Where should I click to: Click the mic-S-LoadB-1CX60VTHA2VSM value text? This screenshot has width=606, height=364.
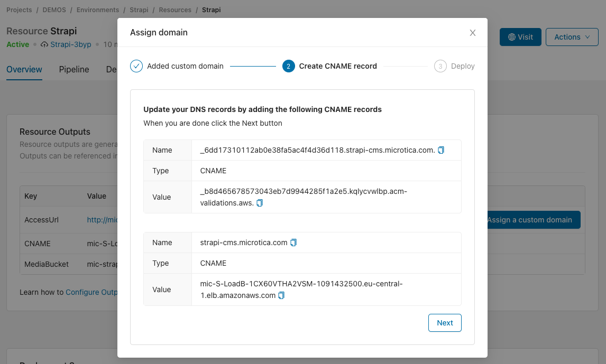coord(301,290)
